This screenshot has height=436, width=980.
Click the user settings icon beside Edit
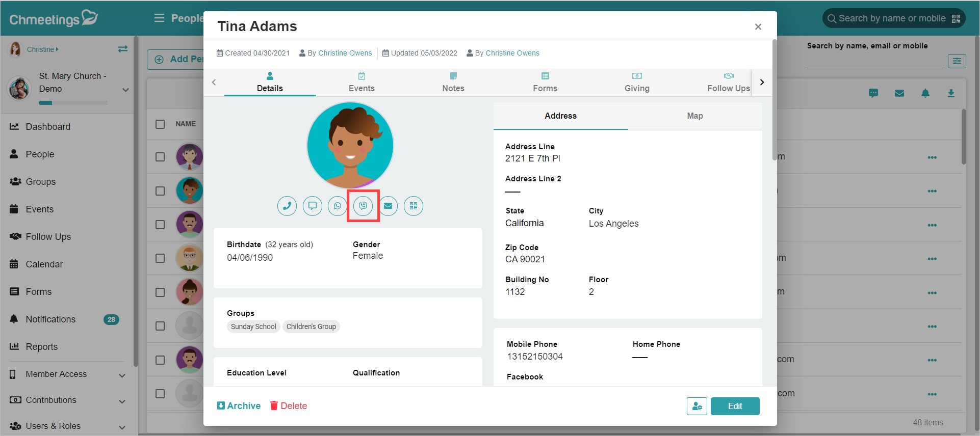click(697, 406)
